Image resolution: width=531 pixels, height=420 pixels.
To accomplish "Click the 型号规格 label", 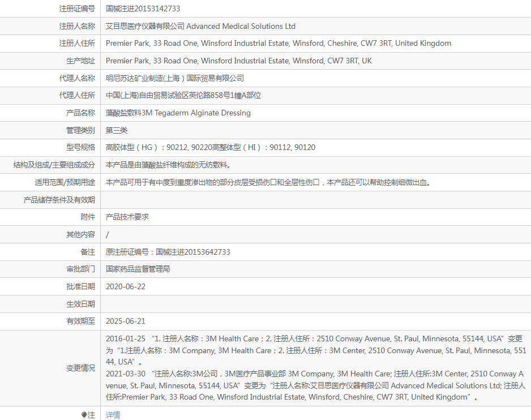I will [80, 147].
